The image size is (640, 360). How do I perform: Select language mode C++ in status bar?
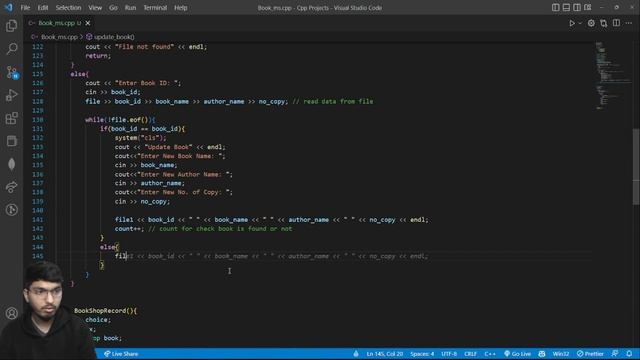point(490,354)
